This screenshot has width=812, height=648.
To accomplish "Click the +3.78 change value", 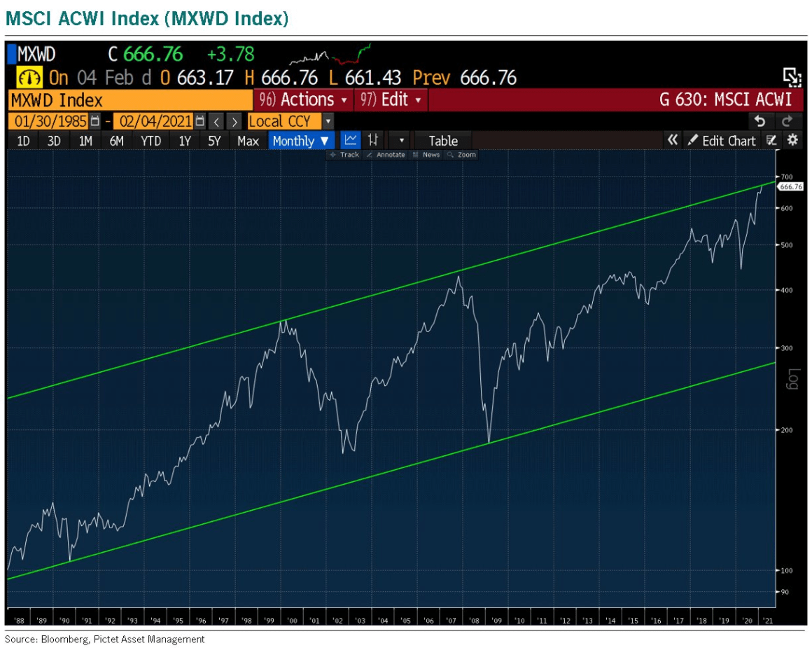I will pos(230,55).
